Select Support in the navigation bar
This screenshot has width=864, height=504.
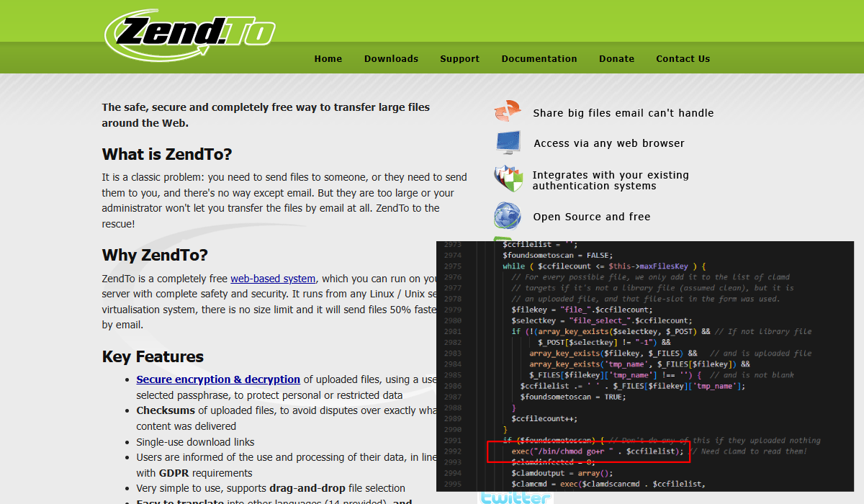coord(459,59)
